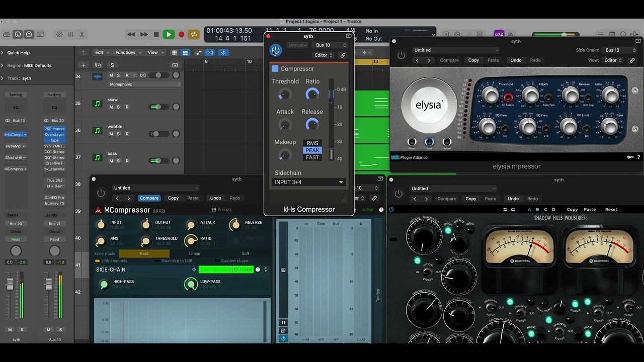
Task: Solo the wobble track
Action: tap(119, 134)
